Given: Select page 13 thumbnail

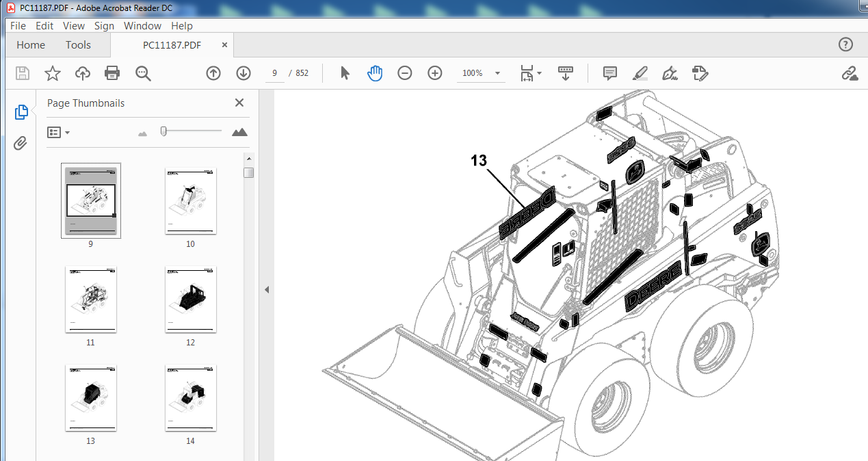Looking at the screenshot, I should point(91,398).
